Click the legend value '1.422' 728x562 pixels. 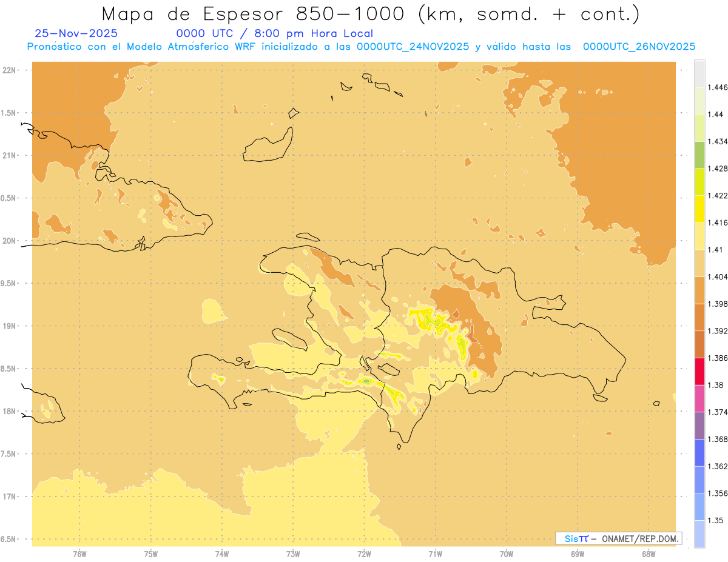[x=718, y=195]
